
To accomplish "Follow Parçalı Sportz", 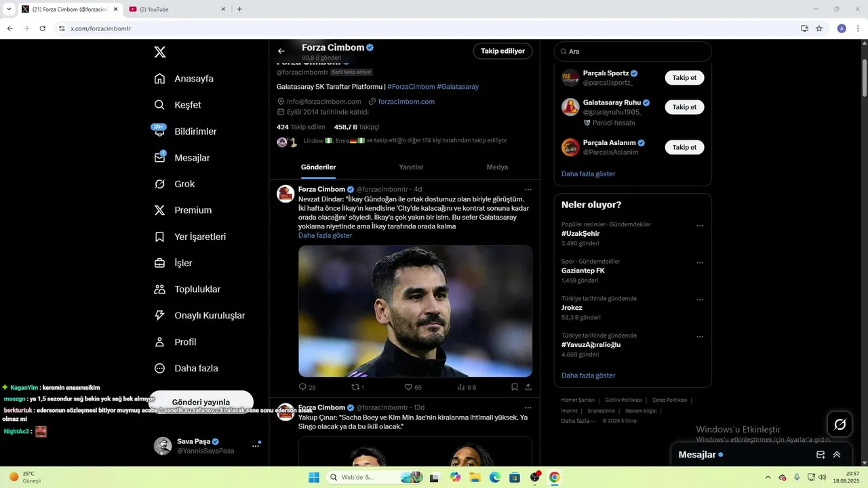I will (684, 78).
